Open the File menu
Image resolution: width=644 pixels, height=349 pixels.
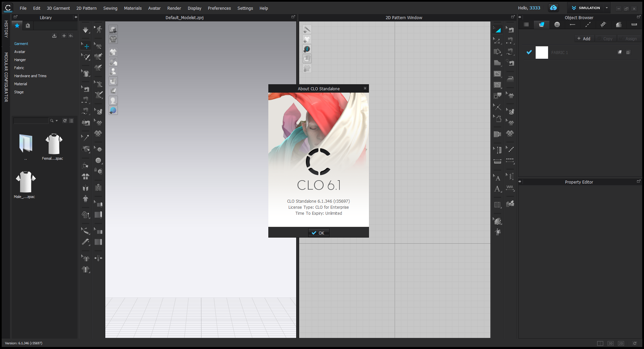23,8
